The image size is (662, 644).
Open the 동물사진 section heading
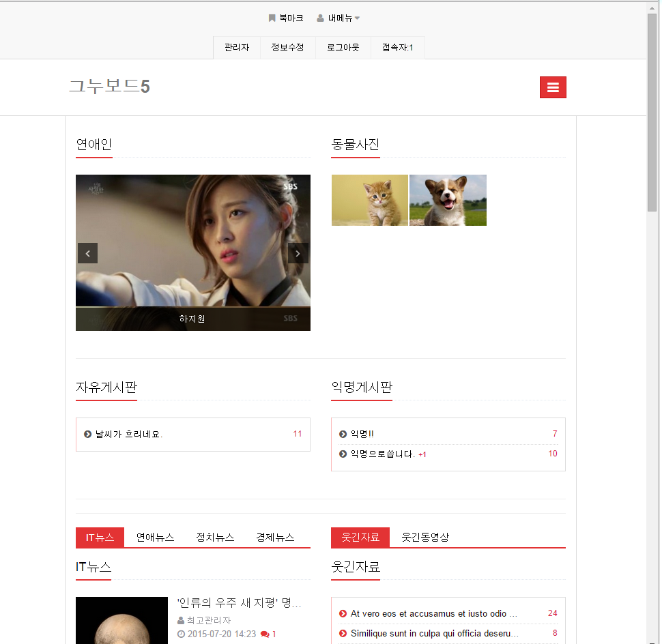click(355, 145)
